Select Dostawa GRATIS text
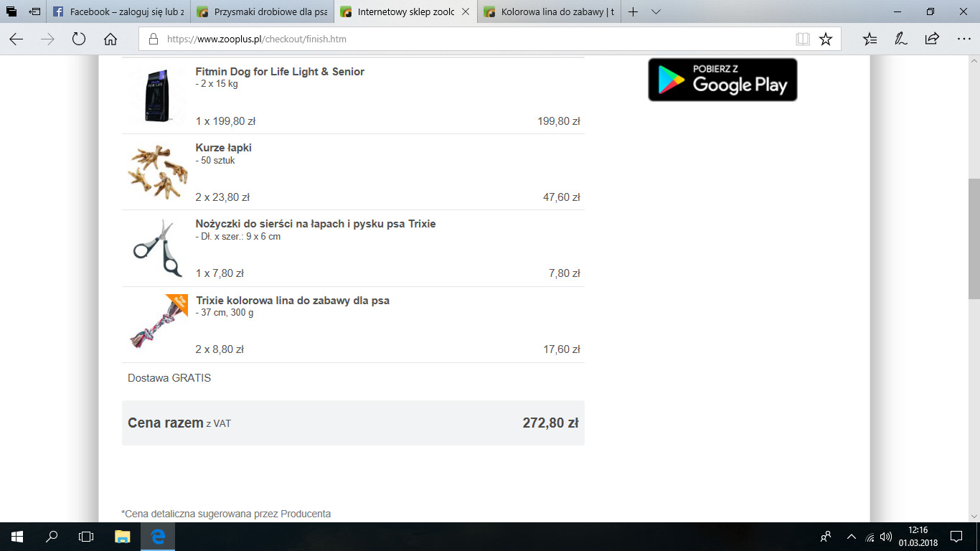The width and height of the screenshot is (980, 551). tap(169, 377)
